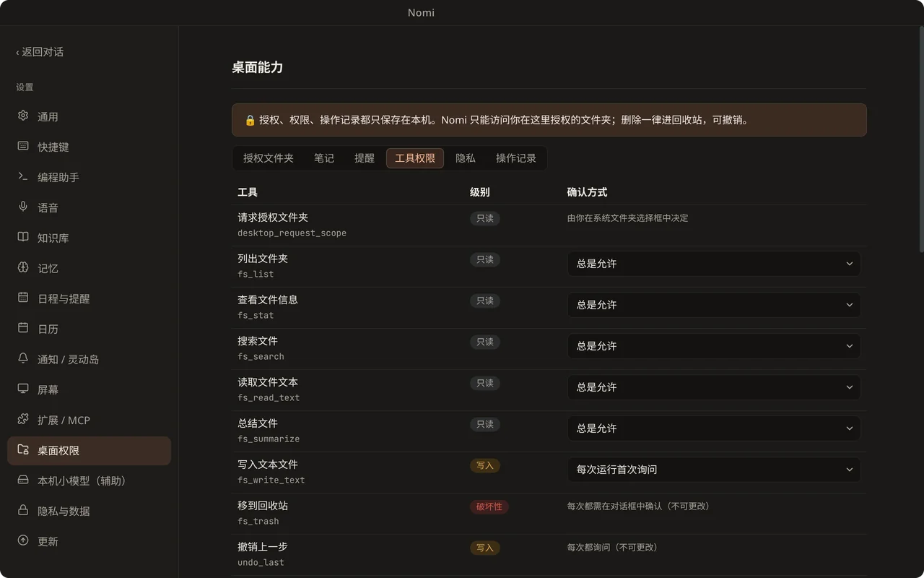Click the fs_search tool name

coord(261,356)
